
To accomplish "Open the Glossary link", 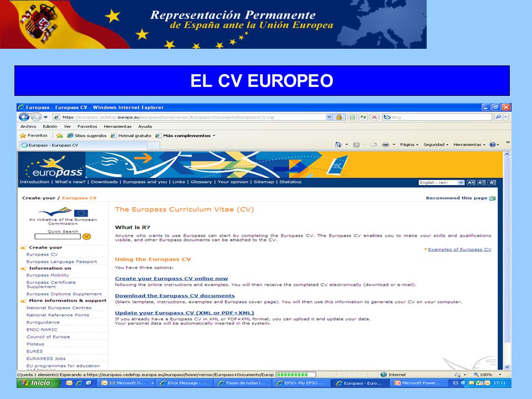I will (201, 182).
